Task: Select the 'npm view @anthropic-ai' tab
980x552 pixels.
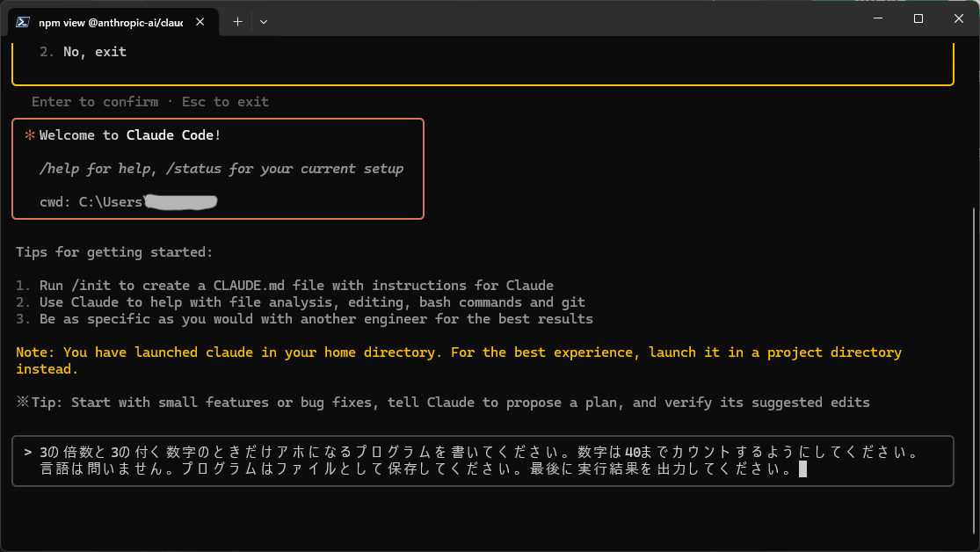Action: (113, 22)
